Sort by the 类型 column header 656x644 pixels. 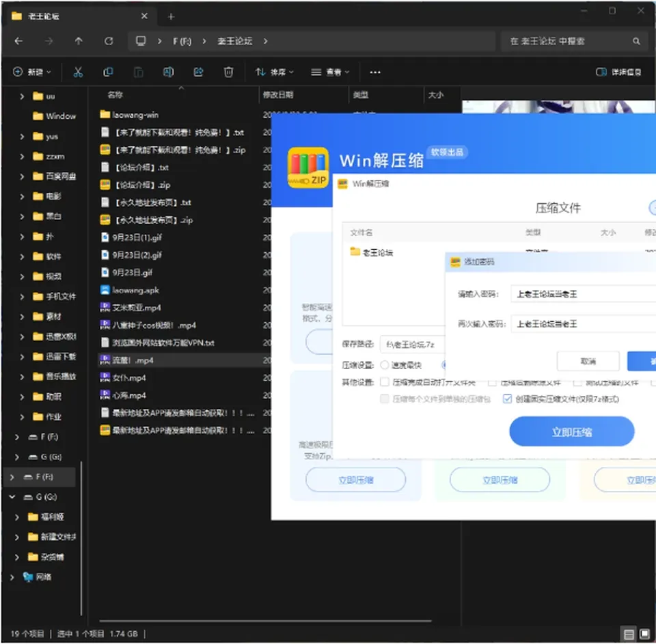coord(360,95)
